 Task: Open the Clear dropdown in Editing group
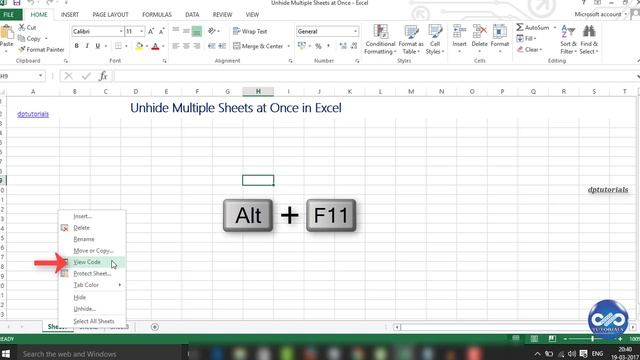click(x=529, y=49)
